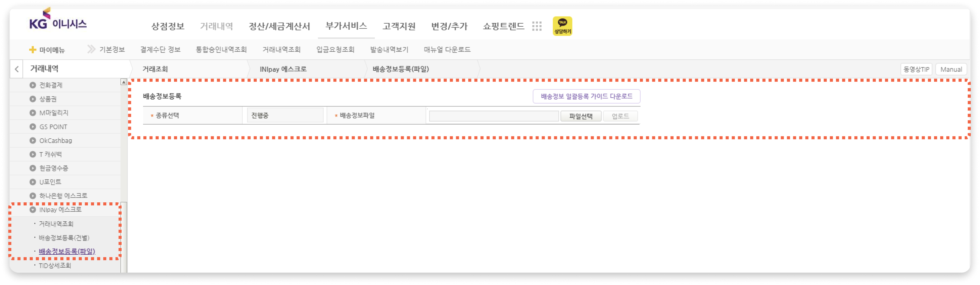Open the 종류선택 dropdown showing 진행중
This screenshot has height=285, width=980.
coord(285,115)
